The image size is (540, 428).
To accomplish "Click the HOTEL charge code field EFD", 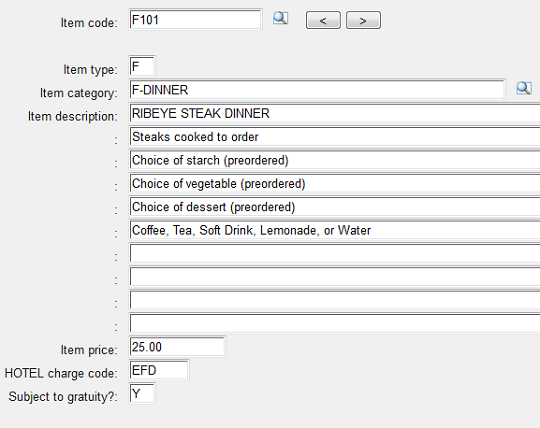I will 159,370.
